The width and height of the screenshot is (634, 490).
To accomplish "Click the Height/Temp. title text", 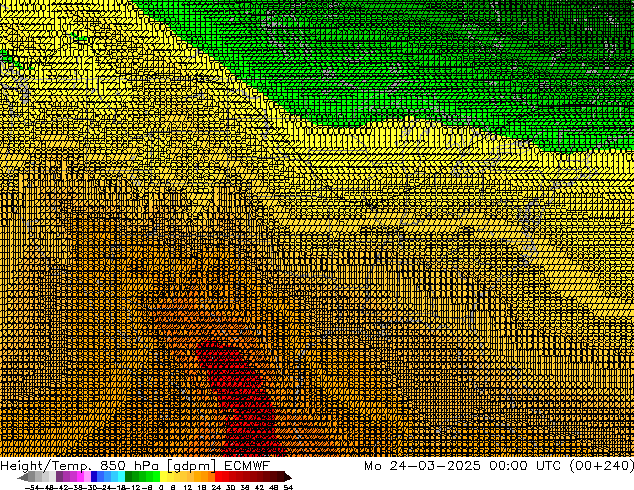I will point(46,466).
